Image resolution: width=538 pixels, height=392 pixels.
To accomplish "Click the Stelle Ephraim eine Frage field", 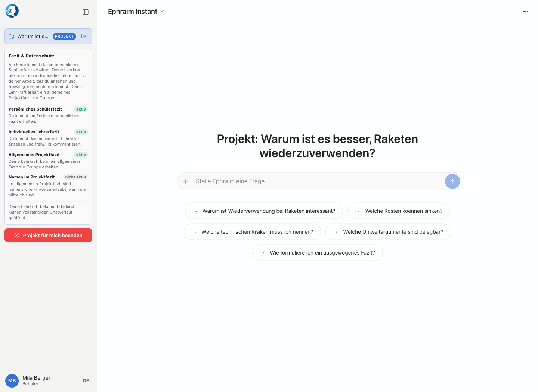I will [x=319, y=181].
